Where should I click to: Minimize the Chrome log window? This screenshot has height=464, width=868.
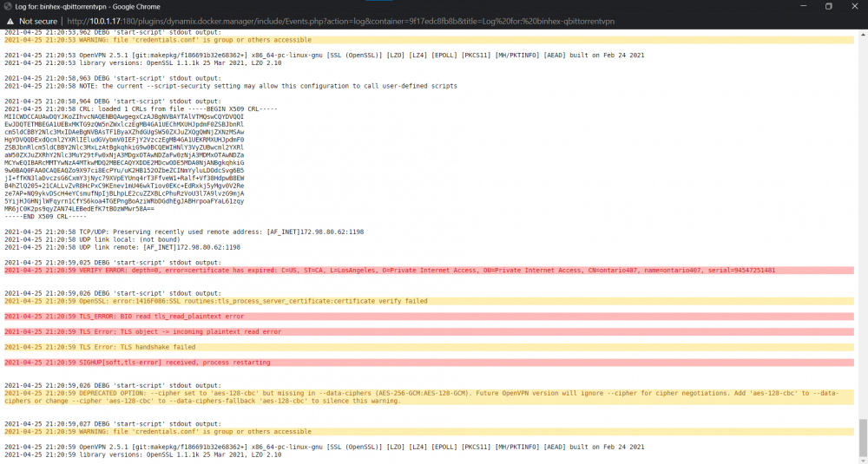[803, 7]
